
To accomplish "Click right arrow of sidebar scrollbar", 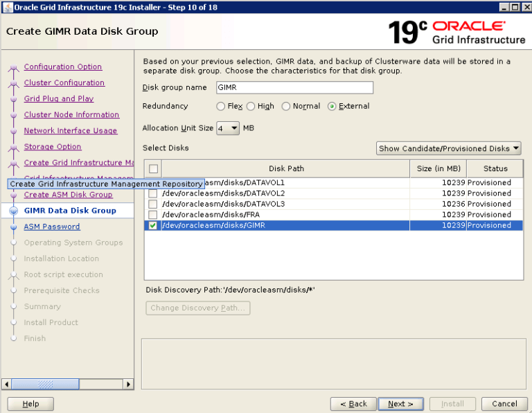I will point(128,384).
